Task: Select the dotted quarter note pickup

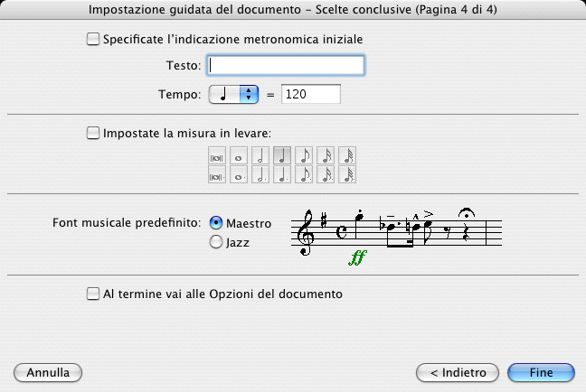Action: click(x=282, y=174)
